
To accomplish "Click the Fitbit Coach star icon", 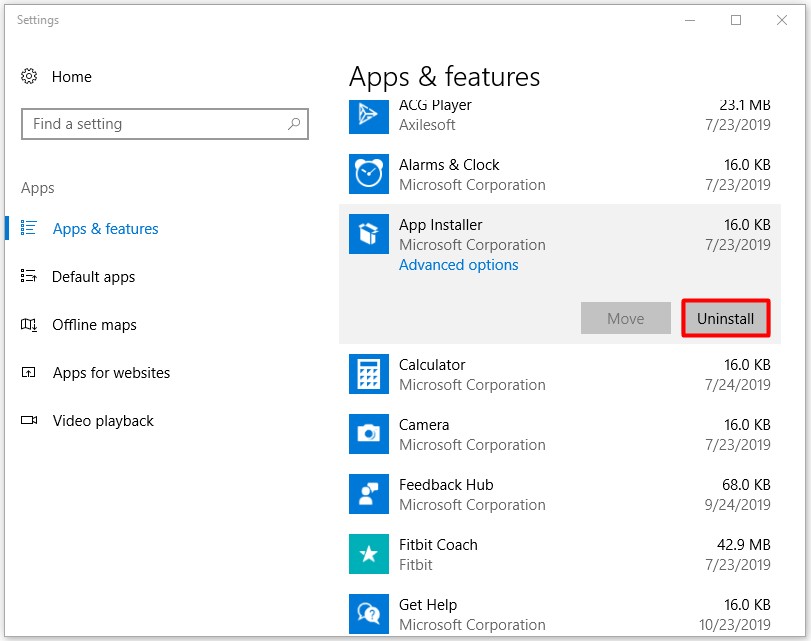I will pos(369,554).
